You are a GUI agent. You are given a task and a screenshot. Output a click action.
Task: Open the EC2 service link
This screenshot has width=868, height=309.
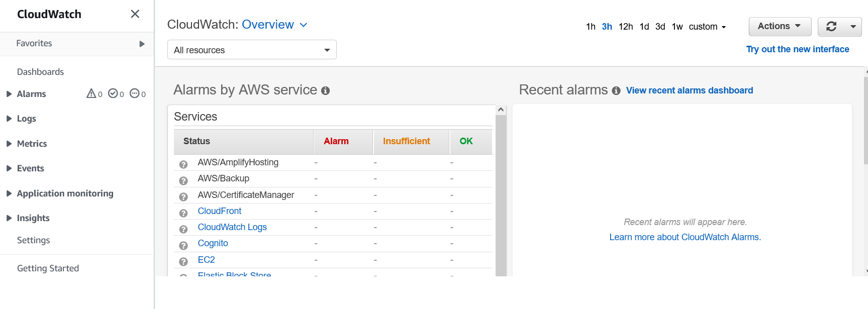click(206, 260)
